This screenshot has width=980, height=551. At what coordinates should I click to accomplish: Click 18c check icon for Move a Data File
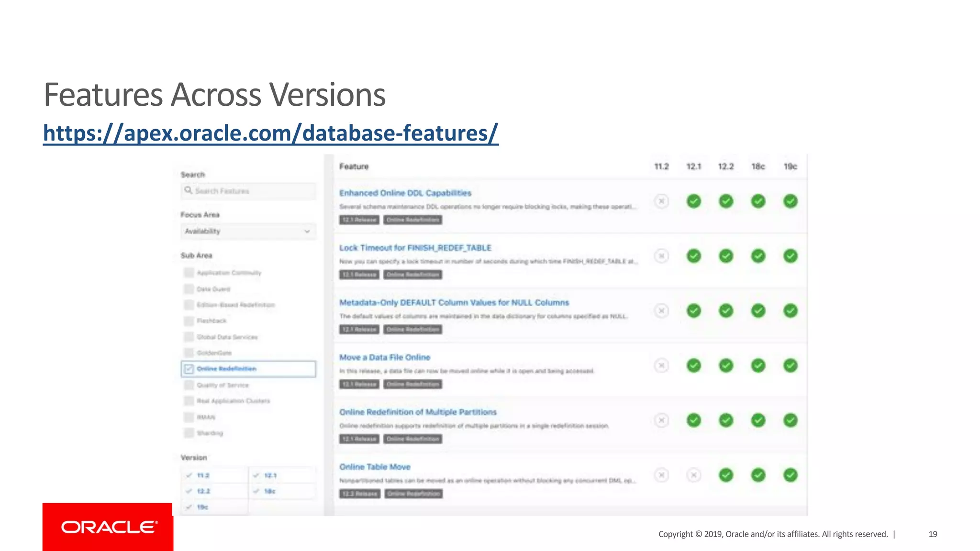[x=758, y=365]
